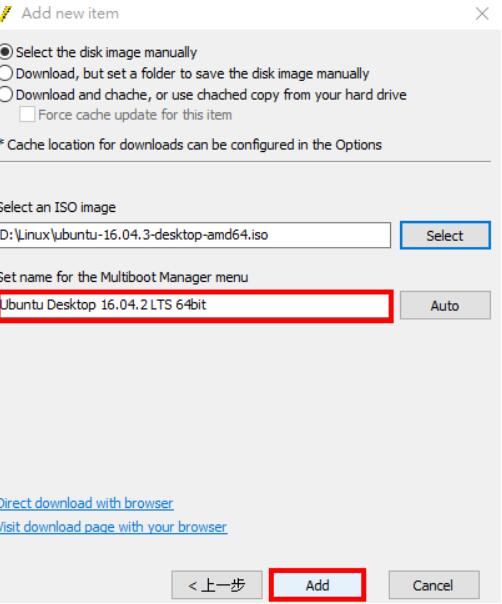Click the Select button for ISO image
Screen dimensions: 502x604
[x=445, y=235]
